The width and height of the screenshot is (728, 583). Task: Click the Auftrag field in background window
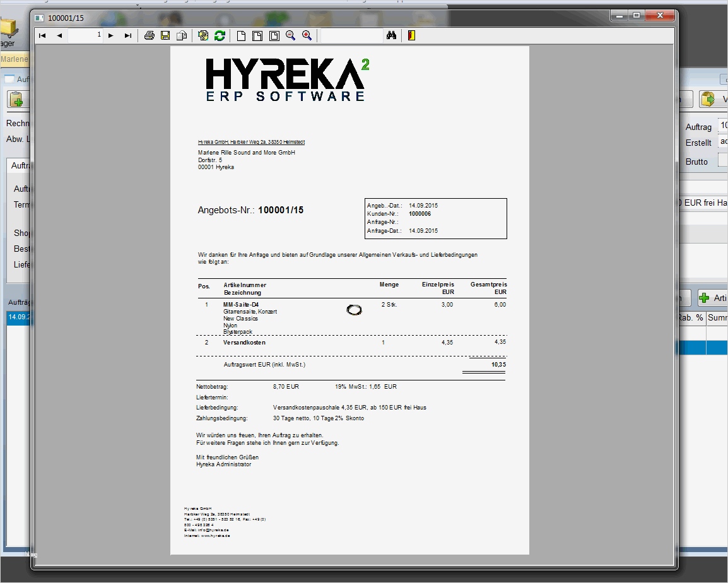tap(724, 126)
